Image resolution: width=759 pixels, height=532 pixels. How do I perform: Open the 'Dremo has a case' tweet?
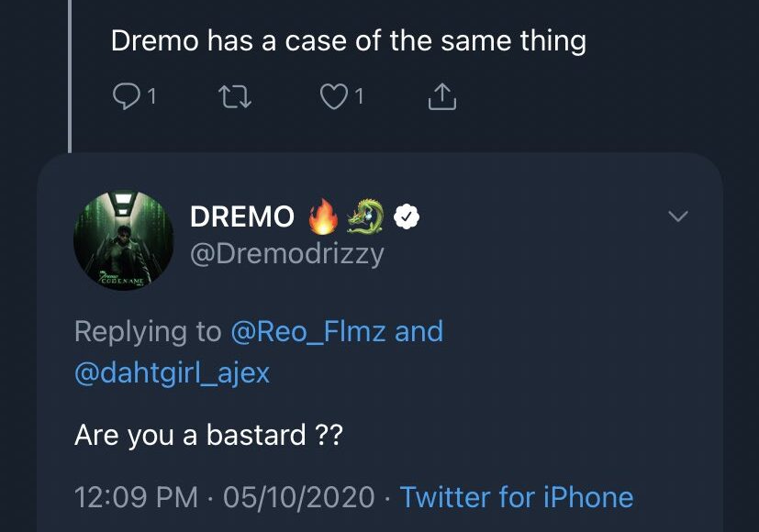point(348,41)
